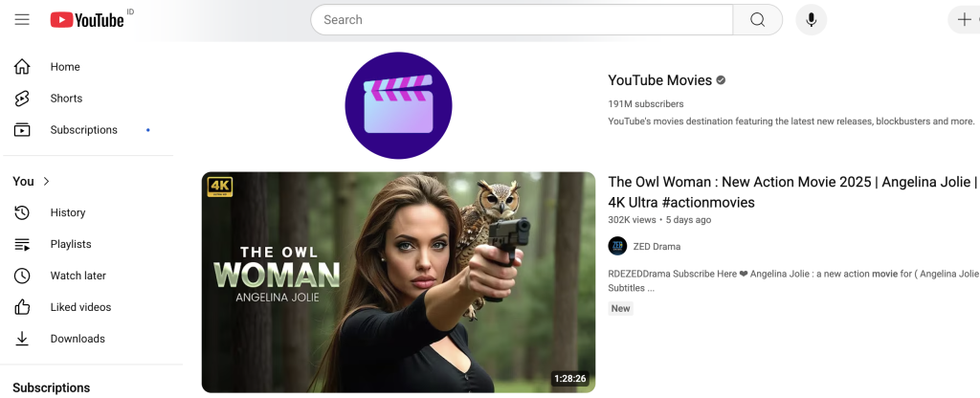Click the YouTube logo
The height and width of the screenshot is (398, 980).
87,20
